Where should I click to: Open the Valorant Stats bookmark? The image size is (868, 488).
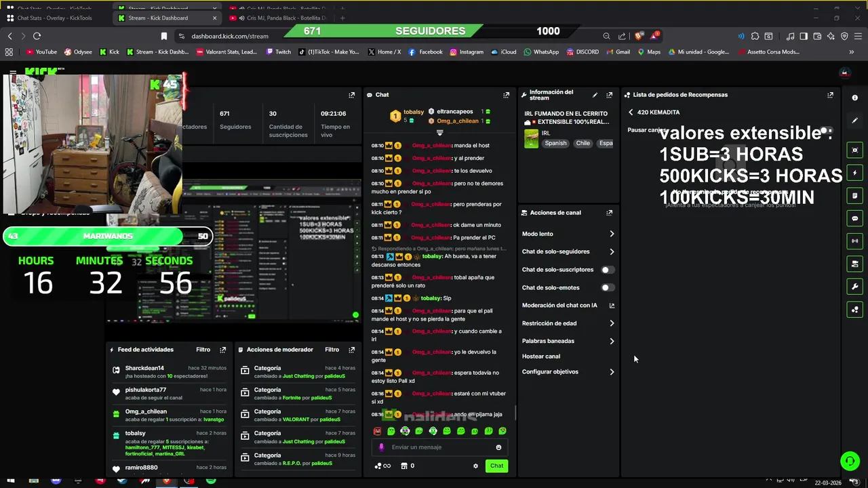[x=226, y=52]
